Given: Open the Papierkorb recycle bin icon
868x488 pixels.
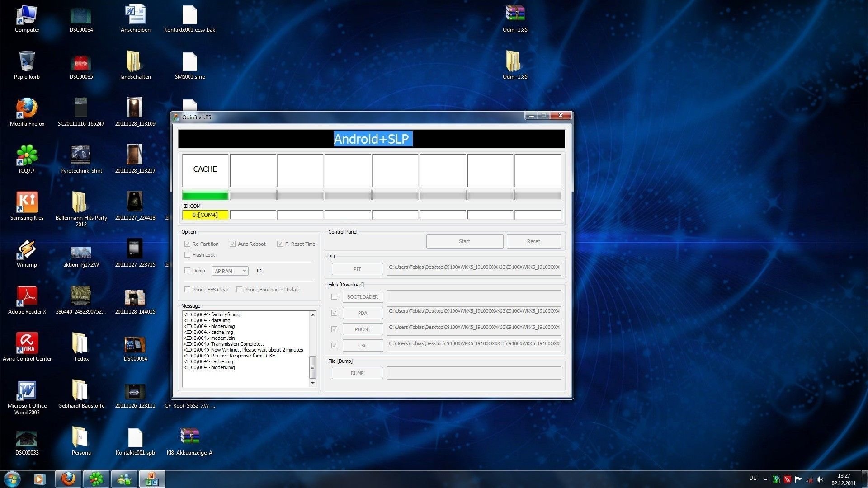Looking at the screenshot, I should point(27,66).
